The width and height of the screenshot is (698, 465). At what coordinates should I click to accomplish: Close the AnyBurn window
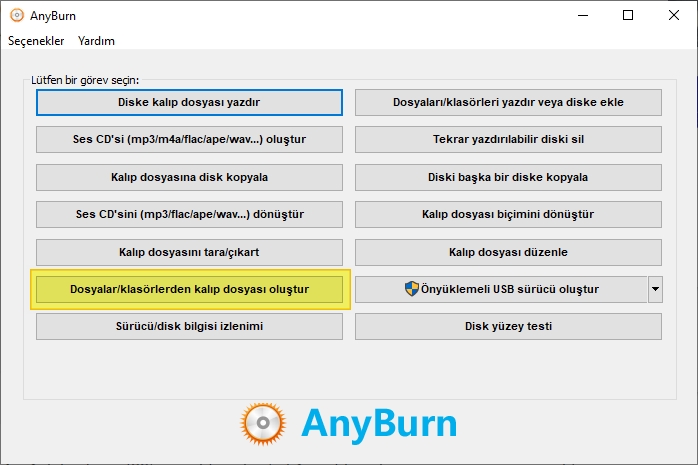[x=674, y=15]
